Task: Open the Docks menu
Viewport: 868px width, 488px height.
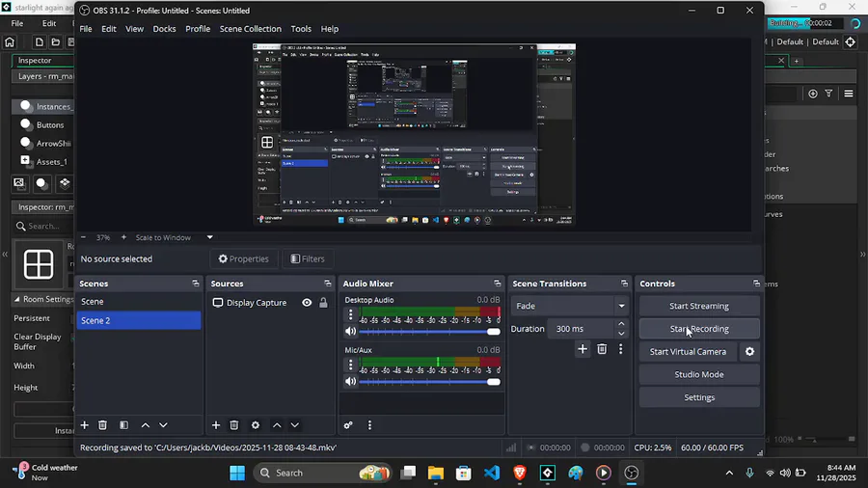Action: coord(164,29)
